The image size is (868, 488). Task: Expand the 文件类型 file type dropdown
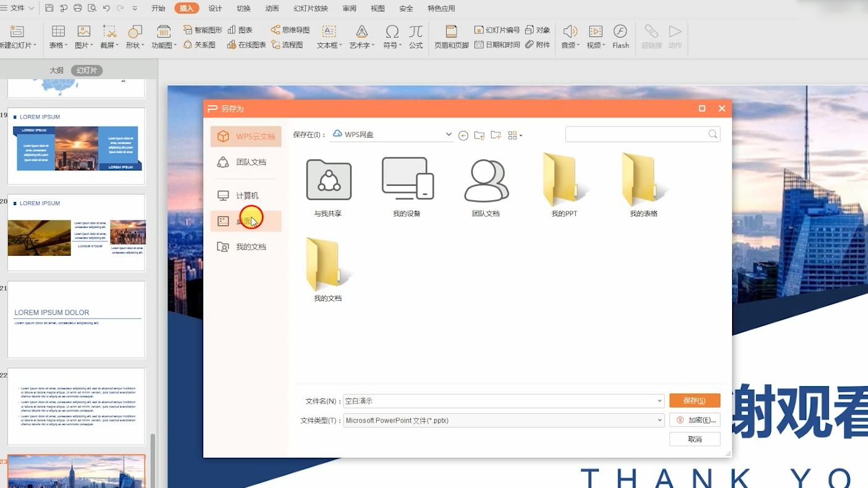(659, 419)
